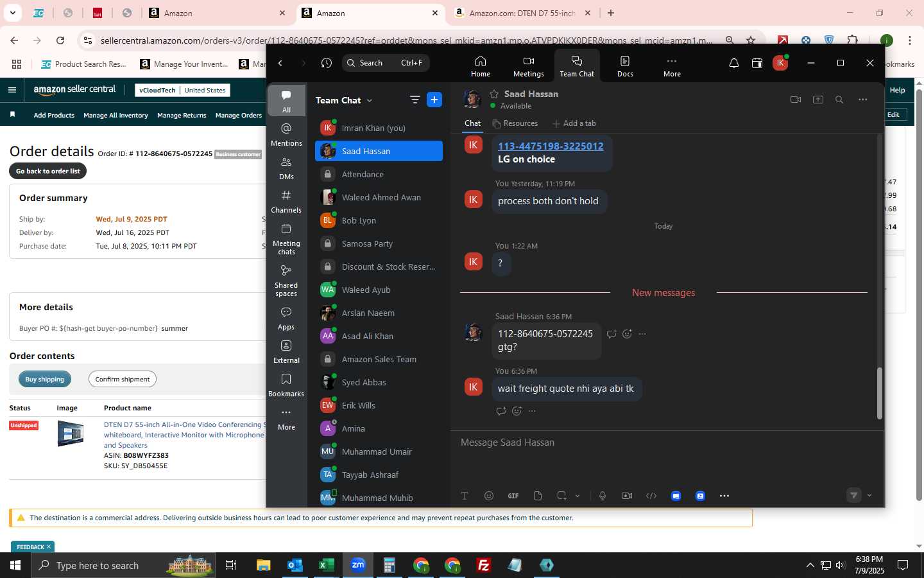The width and height of the screenshot is (924, 578).
Task: Open Amazon Sales Team channel
Action: pyautogui.click(x=379, y=359)
